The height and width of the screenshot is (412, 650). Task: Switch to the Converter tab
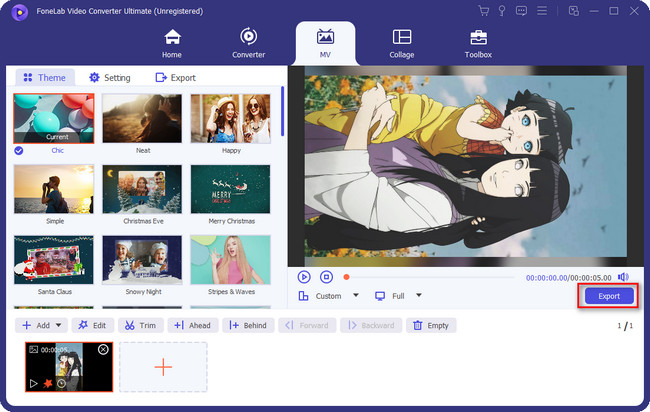[248, 44]
